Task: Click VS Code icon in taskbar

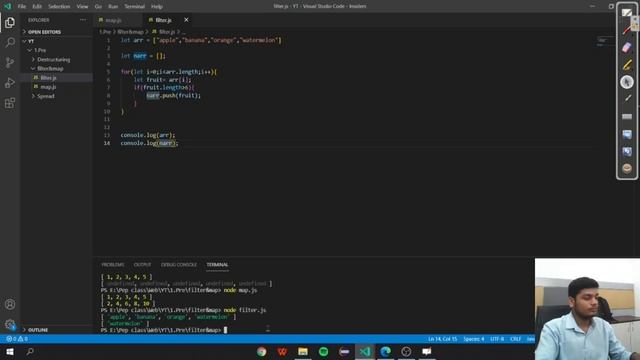Action: (x=365, y=351)
